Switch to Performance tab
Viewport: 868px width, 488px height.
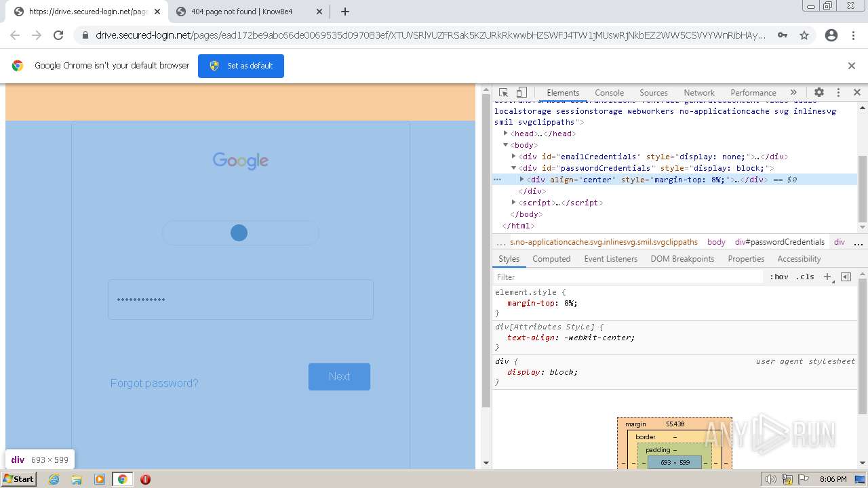coord(753,93)
